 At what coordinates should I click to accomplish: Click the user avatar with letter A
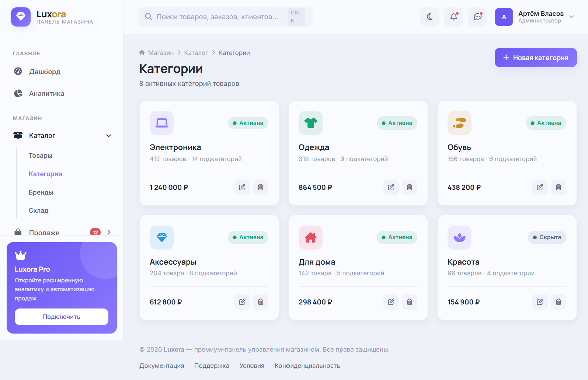pos(504,17)
